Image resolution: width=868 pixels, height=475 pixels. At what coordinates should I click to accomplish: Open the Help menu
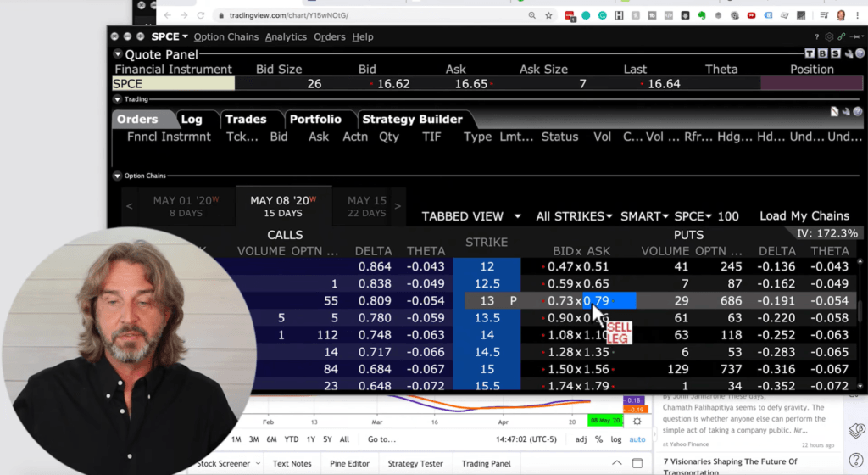(363, 37)
